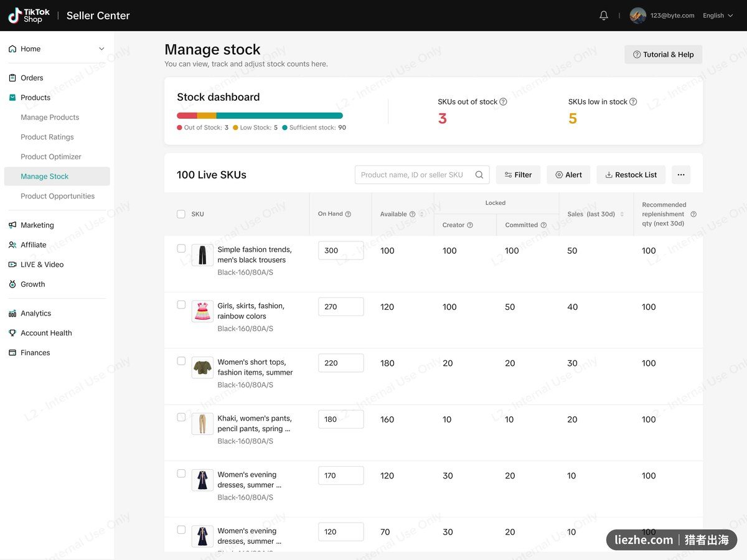
Task: Open the English language dropdown
Action: coord(718,16)
